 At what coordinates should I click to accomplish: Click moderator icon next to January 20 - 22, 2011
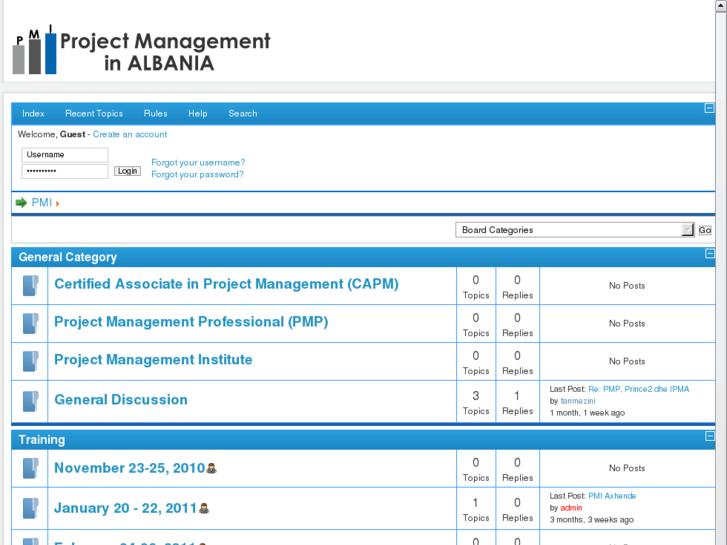[204, 508]
